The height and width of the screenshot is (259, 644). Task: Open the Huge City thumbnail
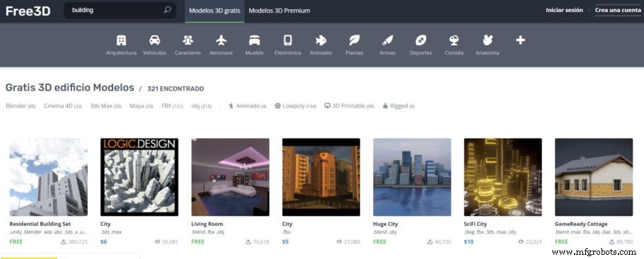point(412,177)
